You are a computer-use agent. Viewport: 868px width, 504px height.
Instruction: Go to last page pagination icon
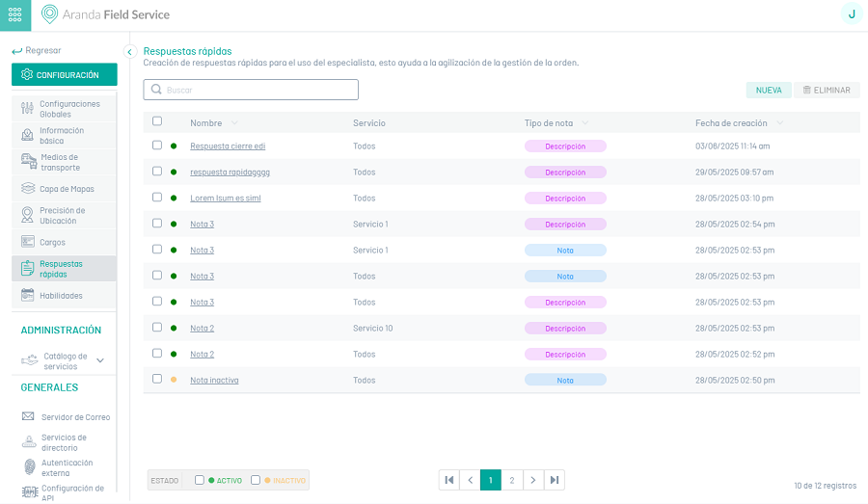coord(554,480)
